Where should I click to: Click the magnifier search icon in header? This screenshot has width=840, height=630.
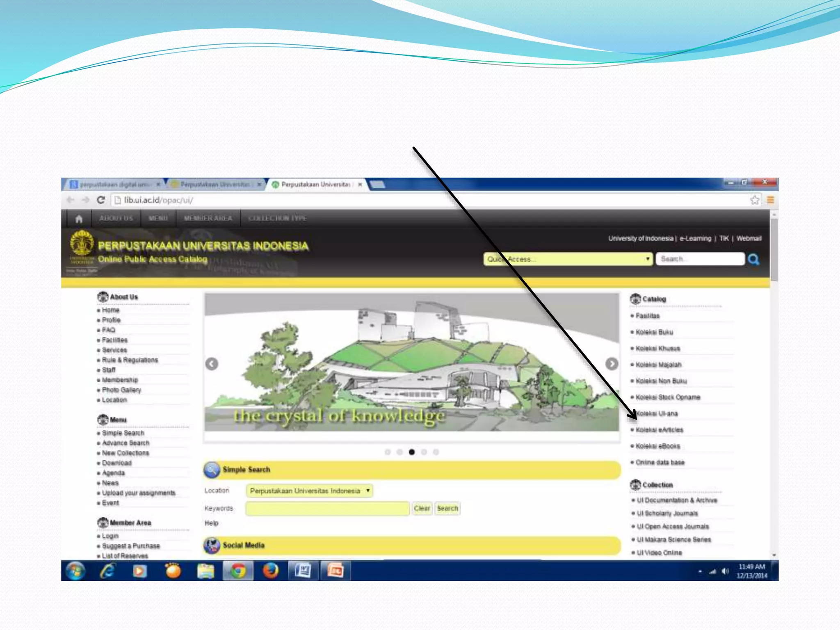753,259
